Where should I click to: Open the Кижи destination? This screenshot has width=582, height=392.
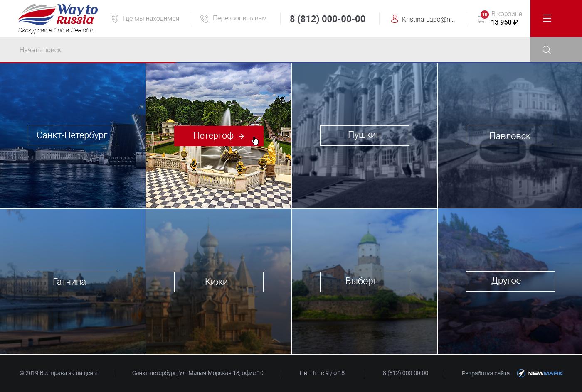(x=219, y=282)
